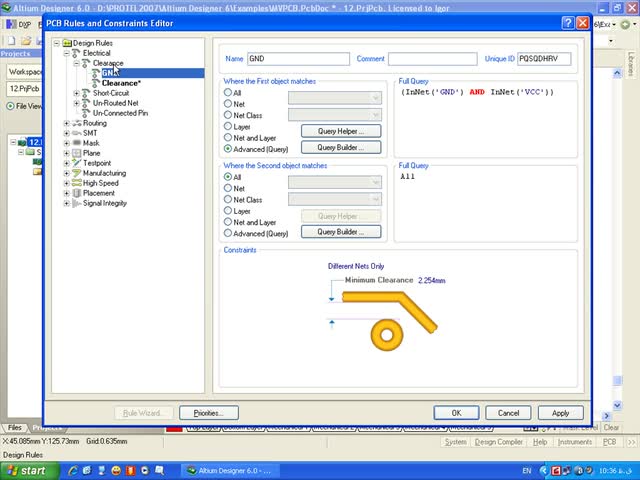The height and width of the screenshot is (480, 640).
Task: Click the Un-Connected Pin rule icon
Action: 86,113
